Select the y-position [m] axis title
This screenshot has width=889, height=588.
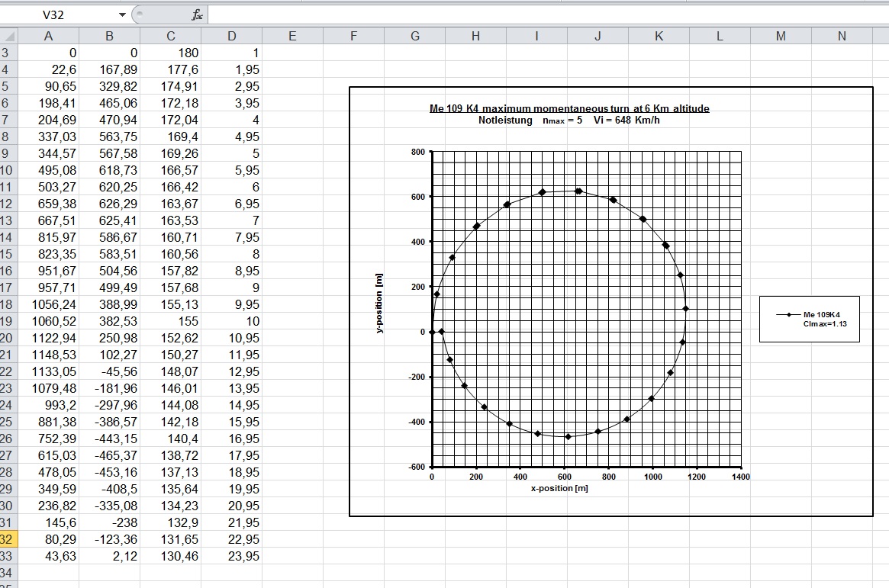[x=379, y=303]
